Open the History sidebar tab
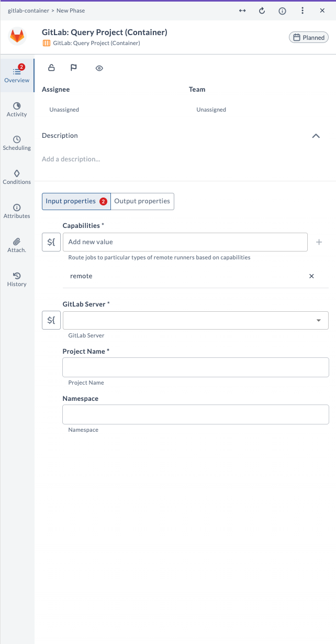Image resolution: width=336 pixels, height=644 pixels. [x=17, y=279]
